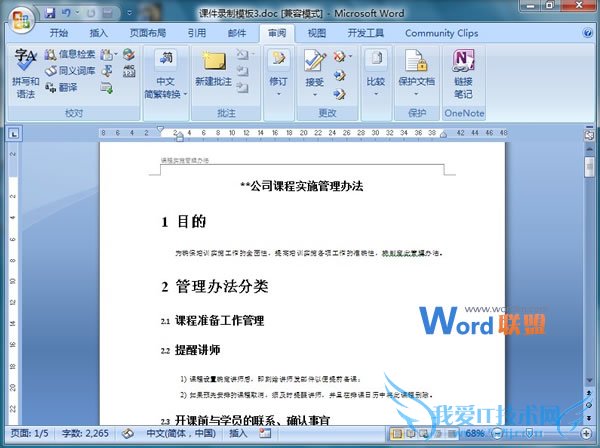Go to next comment icon
The height and width of the screenshot is (448, 600).
click(243, 88)
